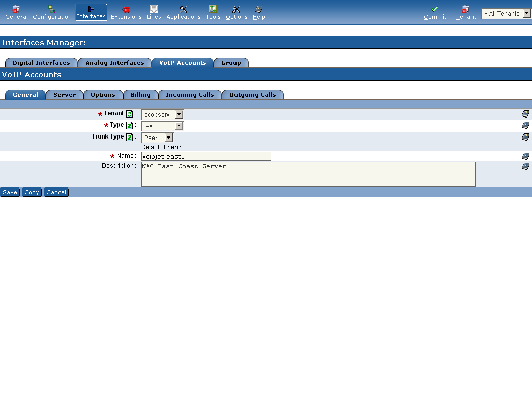Switch to the Billing sub-tab
The image size is (532, 410).
click(x=141, y=95)
